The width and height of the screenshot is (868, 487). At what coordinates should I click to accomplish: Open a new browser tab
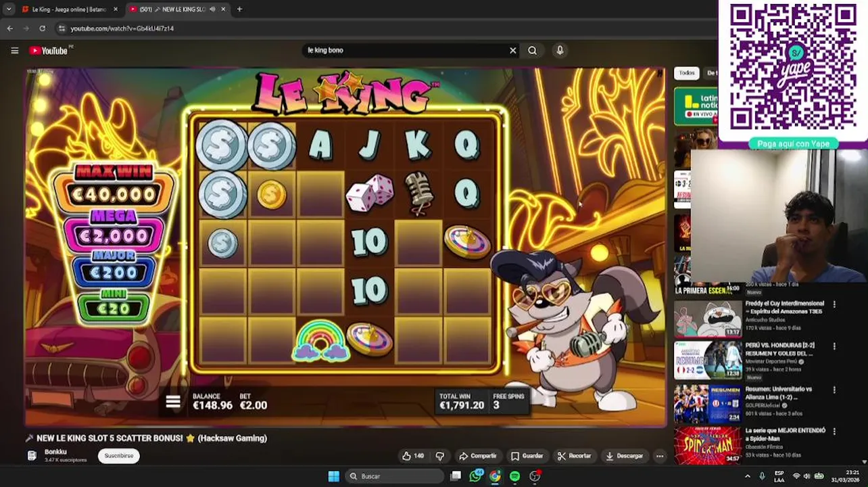[x=239, y=9]
